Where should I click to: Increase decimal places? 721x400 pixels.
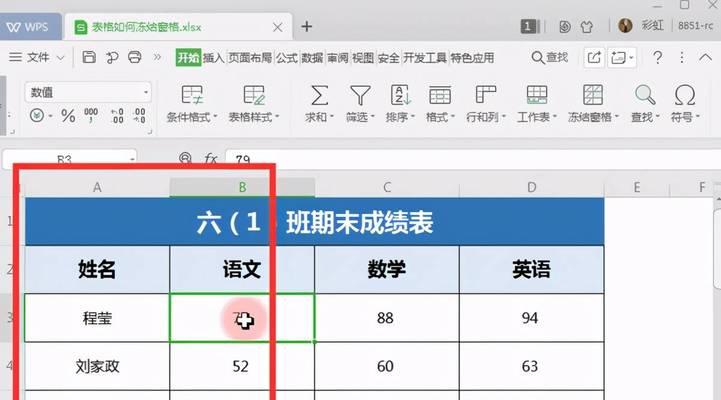click(117, 115)
